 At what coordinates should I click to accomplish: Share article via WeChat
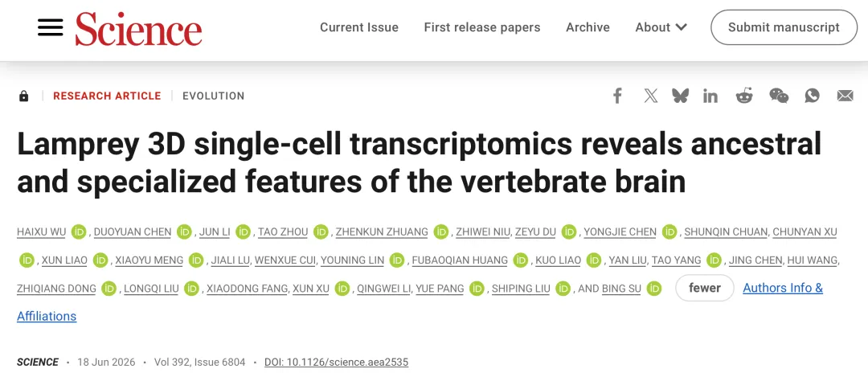click(779, 96)
